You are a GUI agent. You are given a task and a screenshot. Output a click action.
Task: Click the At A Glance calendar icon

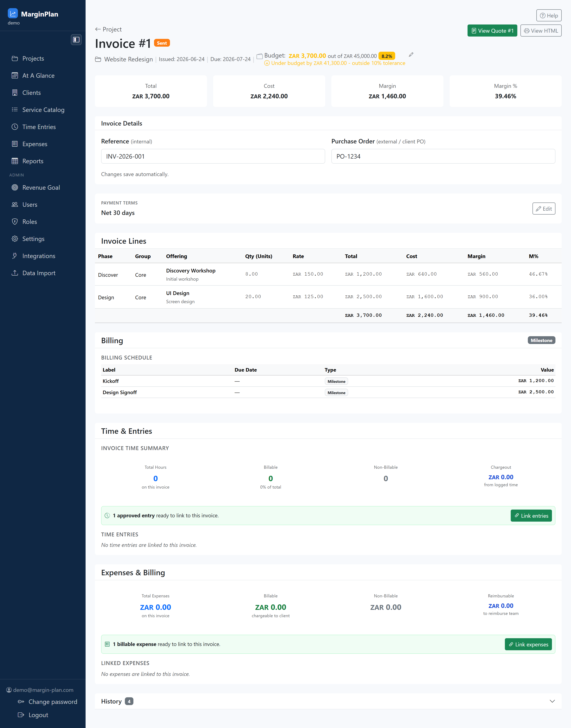click(x=15, y=76)
